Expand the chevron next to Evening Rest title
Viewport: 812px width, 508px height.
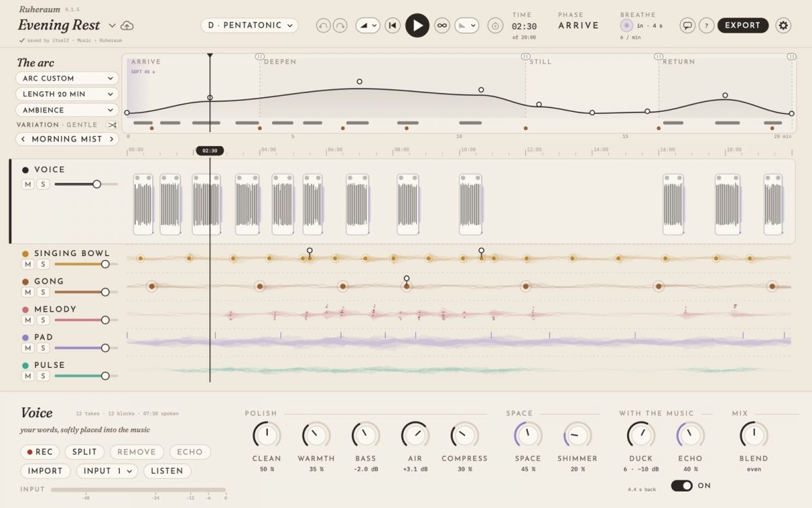(x=112, y=26)
